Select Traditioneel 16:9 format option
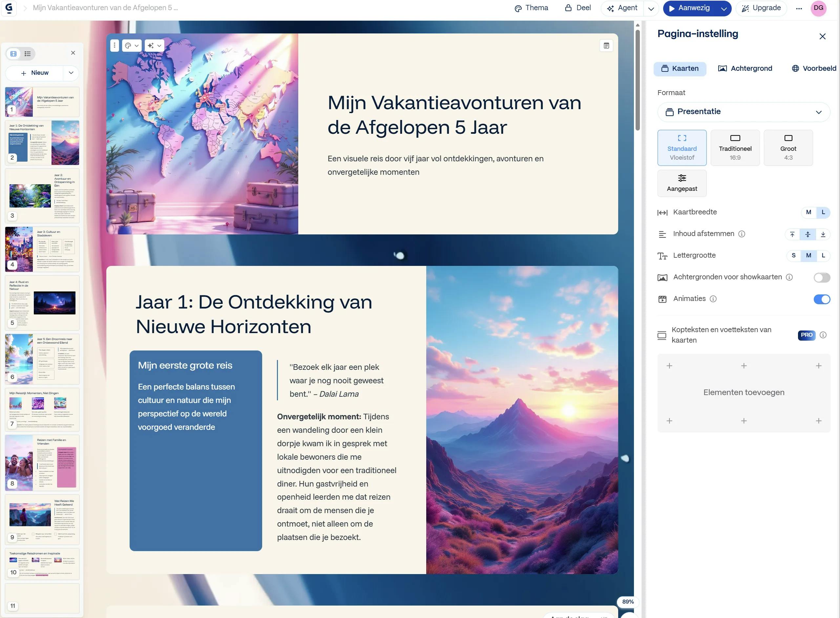 (x=735, y=148)
